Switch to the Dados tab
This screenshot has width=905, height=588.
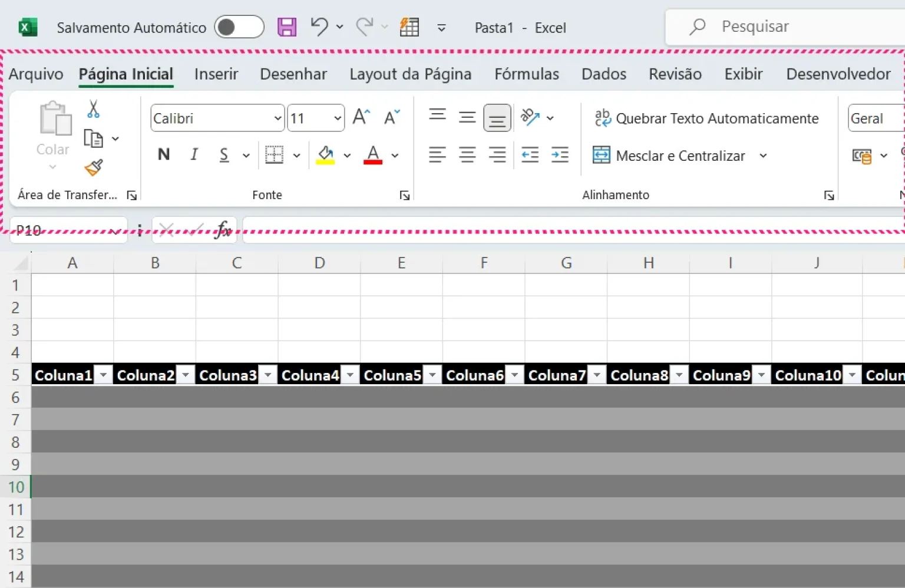click(x=604, y=74)
